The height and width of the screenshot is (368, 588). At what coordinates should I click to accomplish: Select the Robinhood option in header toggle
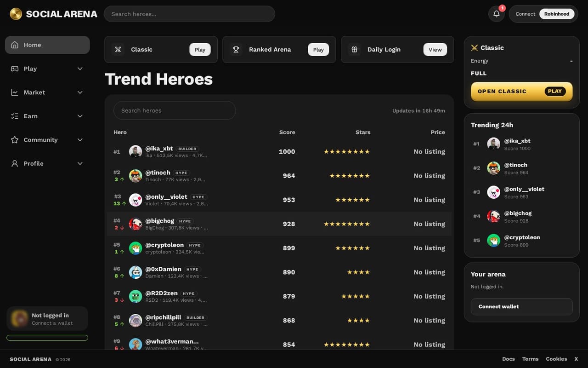click(x=557, y=14)
